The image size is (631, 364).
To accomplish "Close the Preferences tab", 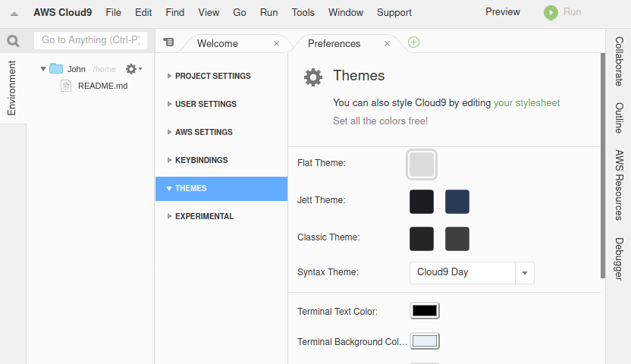I will (x=387, y=43).
